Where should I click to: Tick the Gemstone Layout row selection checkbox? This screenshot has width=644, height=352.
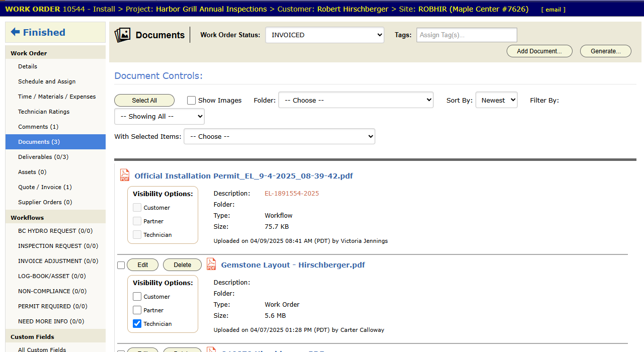121,265
